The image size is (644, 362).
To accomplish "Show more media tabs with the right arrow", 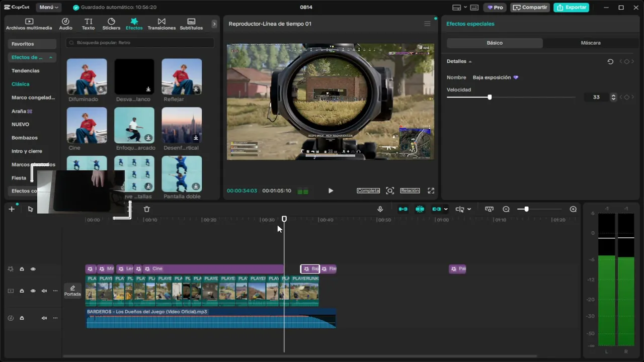I will point(214,24).
